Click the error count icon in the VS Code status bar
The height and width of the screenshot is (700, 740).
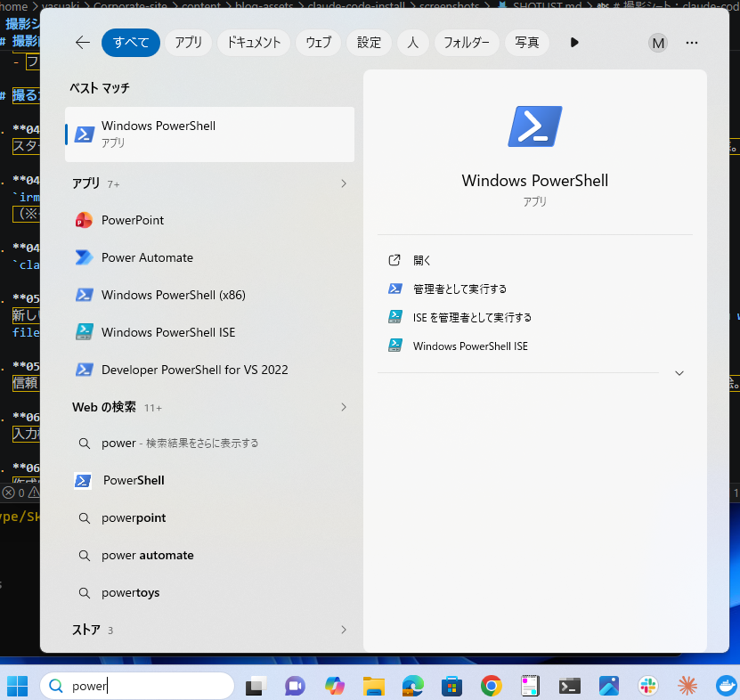[x=9, y=492]
